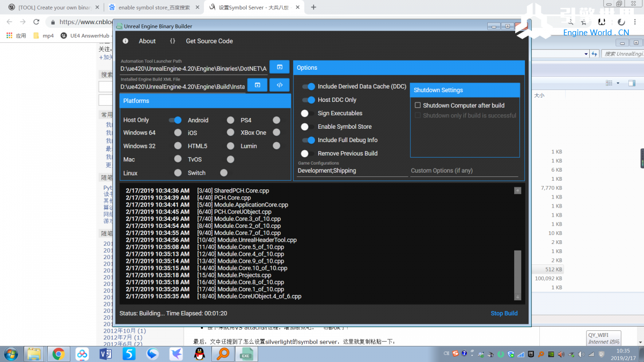Image resolution: width=644 pixels, height=362 pixels.
Task: Click the Stop Build button
Action: tap(504, 313)
